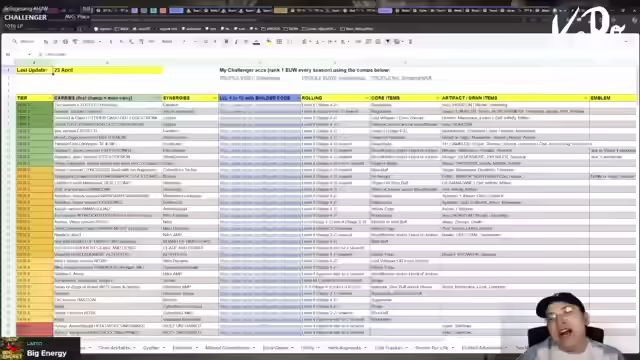Open the text wrapping dropdown
Viewport: 640px width, 360px height.
point(331,42)
